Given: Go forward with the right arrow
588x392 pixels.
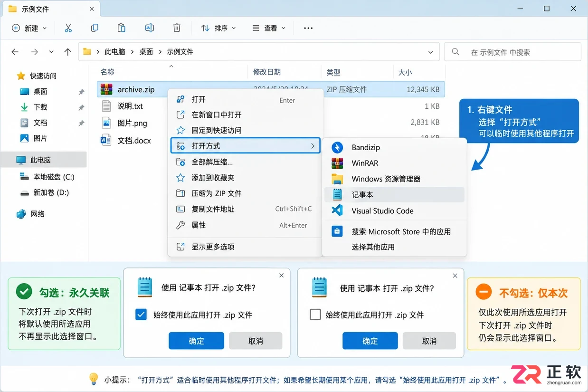Looking at the screenshot, I should pyautogui.click(x=34, y=52).
